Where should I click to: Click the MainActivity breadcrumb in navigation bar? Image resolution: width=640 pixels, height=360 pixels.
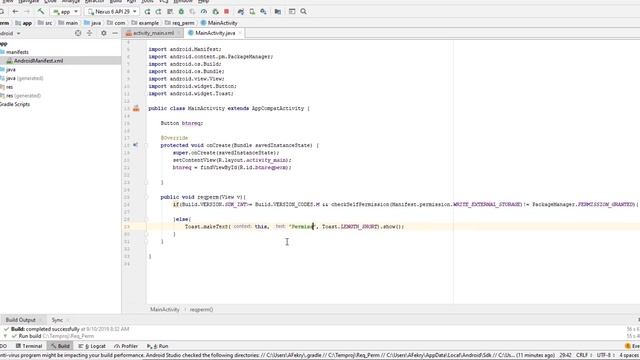point(219,23)
